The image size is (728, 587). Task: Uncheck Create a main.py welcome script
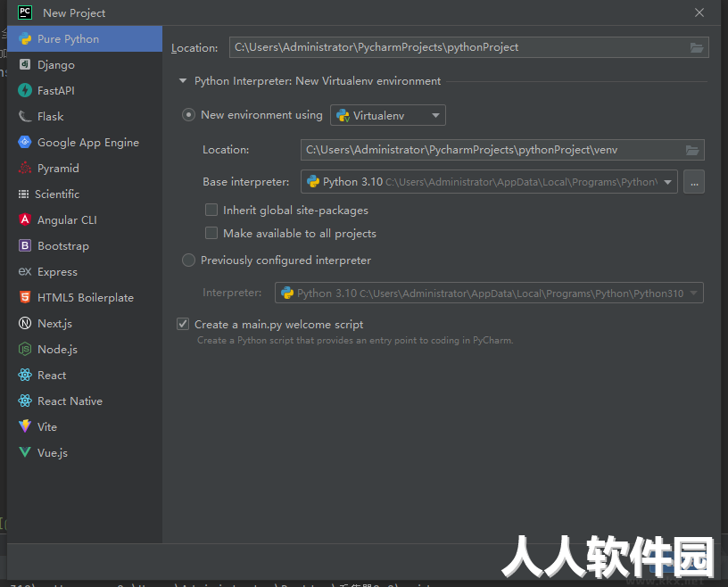tap(183, 324)
